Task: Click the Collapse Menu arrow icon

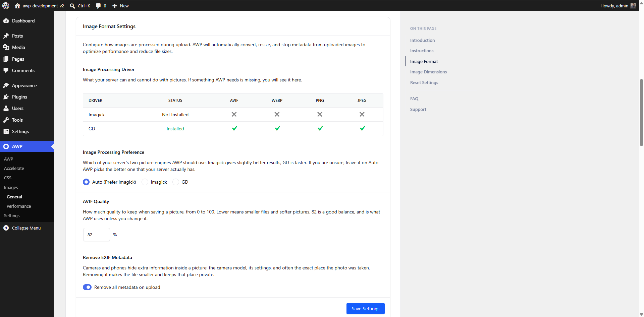Action: point(6,228)
